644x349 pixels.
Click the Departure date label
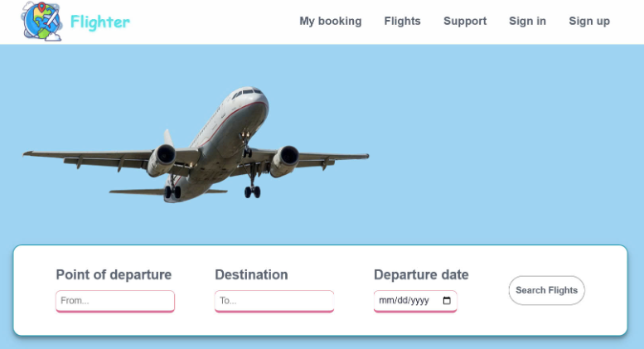coord(421,275)
